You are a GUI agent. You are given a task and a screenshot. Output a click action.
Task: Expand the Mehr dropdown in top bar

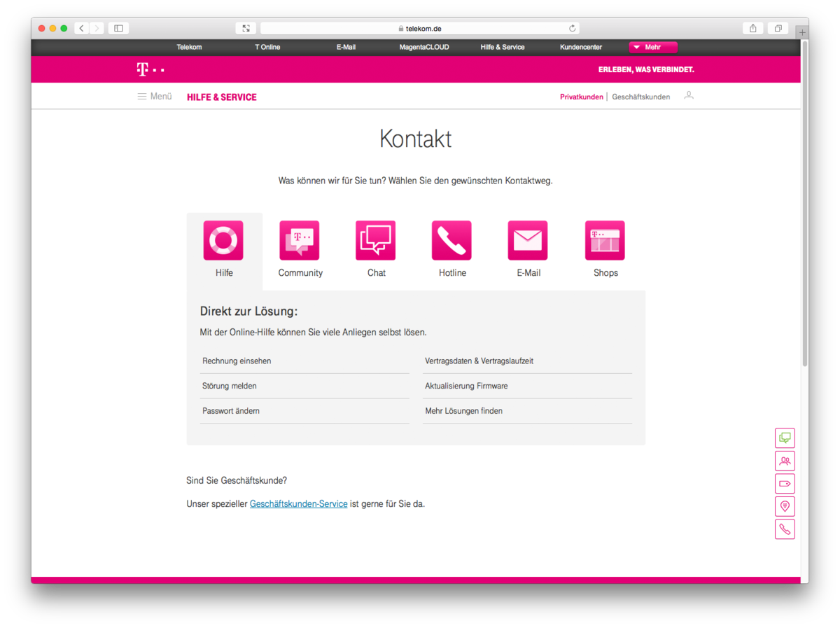click(x=652, y=48)
